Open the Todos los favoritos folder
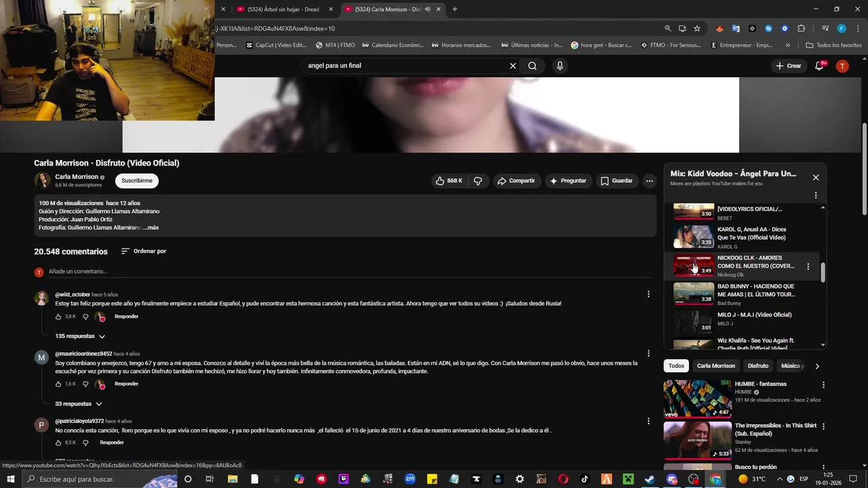This screenshot has height=488, width=868. [x=833, y=45]
